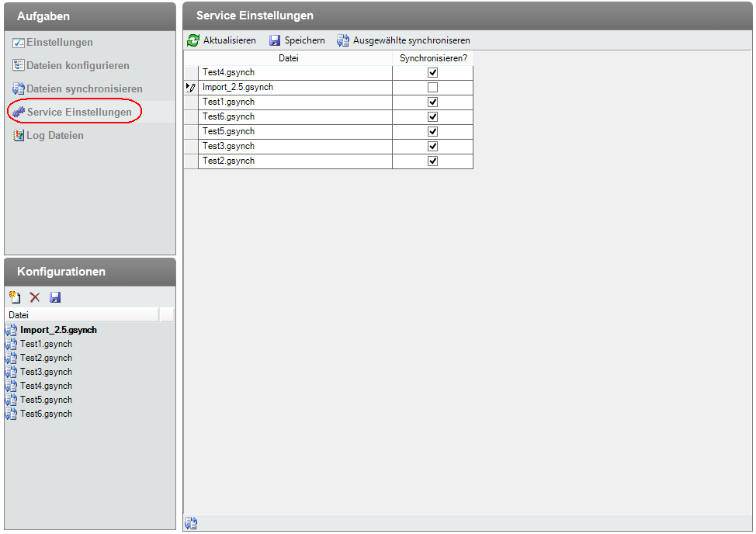Image resolution: width=756 pixels, height=534 pixels.
Task: Select Import_2.5.gsynch in Konfigurationen list
Action: click(58, 330)
